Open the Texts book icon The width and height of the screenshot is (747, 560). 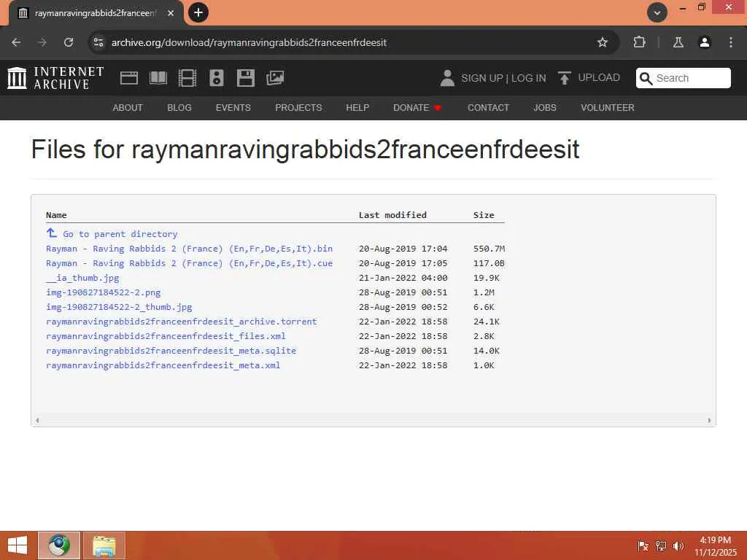158,78
